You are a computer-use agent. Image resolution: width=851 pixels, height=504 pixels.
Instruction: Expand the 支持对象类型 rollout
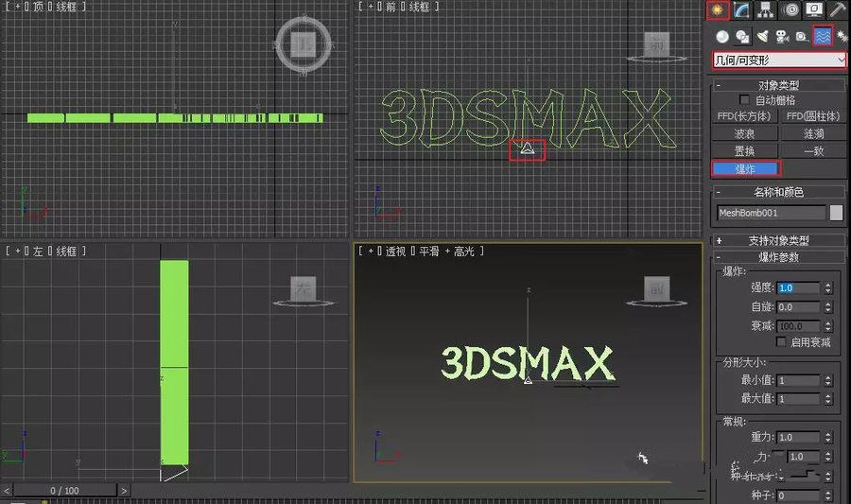click(779, 240)
